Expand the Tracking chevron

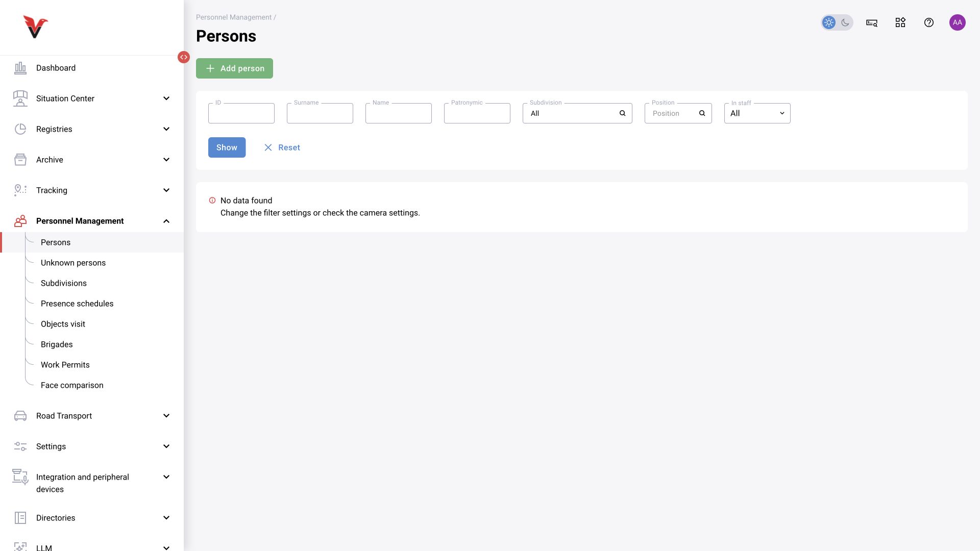tap(166, 190)
